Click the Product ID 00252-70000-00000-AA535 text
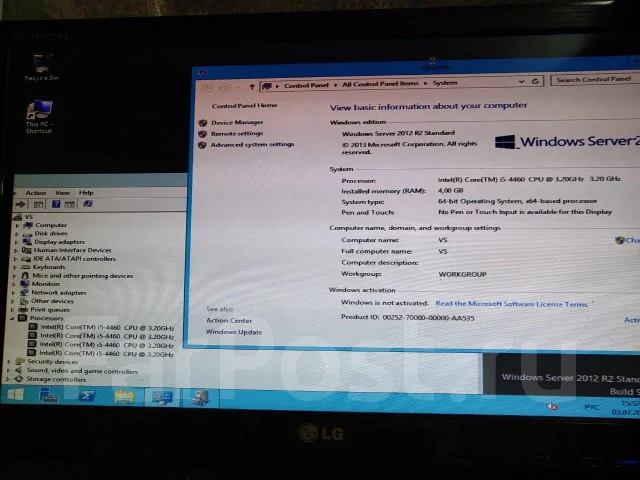640x480 pixels. (408, 318)
